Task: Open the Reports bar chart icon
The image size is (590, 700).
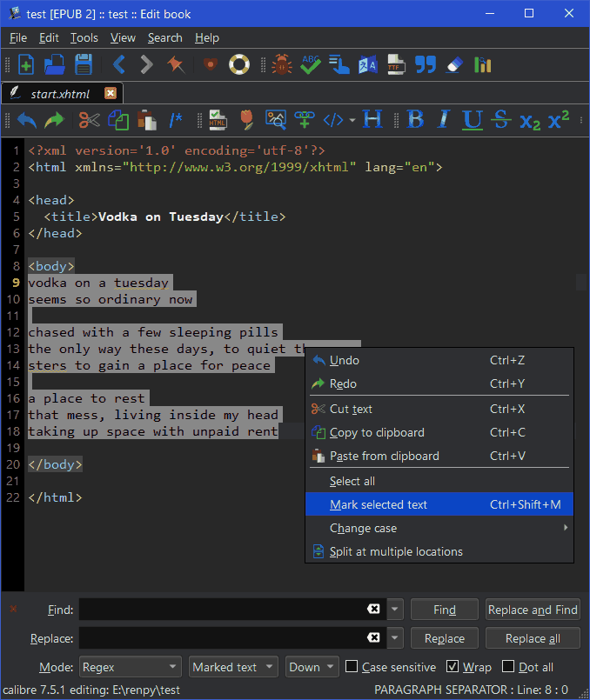Action: tap(482, 64)
